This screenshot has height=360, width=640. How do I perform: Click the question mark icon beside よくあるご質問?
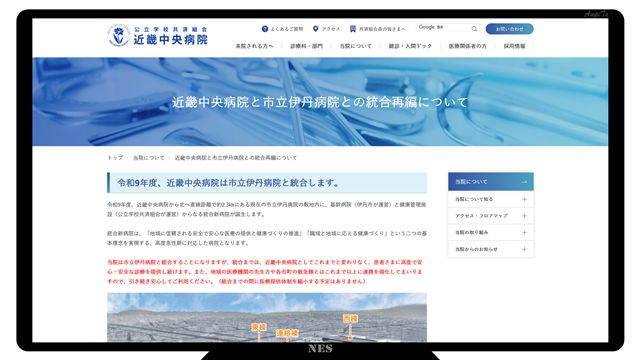click(x=265, y=29)
